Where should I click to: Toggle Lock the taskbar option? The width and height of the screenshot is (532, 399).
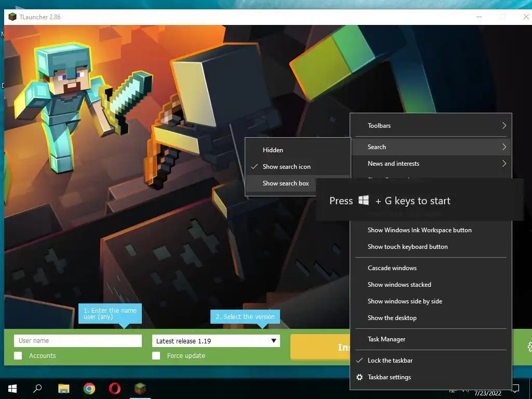pyautogui.click(x=431, y=361)
